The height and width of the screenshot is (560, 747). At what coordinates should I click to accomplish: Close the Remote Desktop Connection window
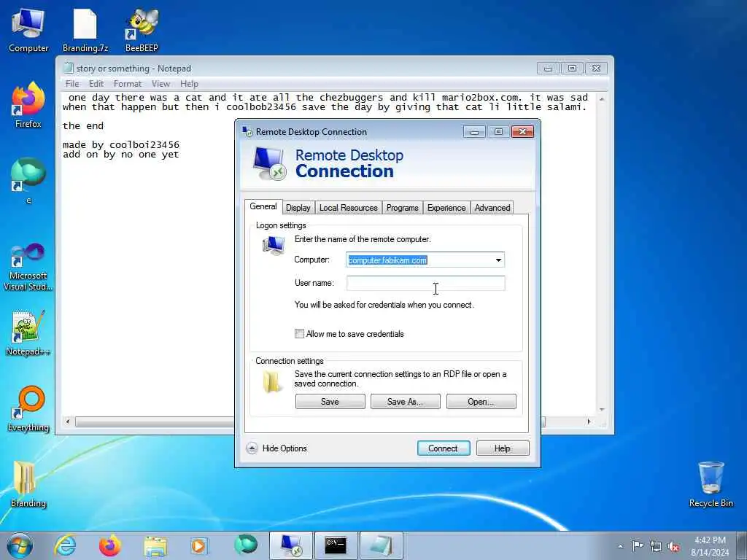point(522,132)
